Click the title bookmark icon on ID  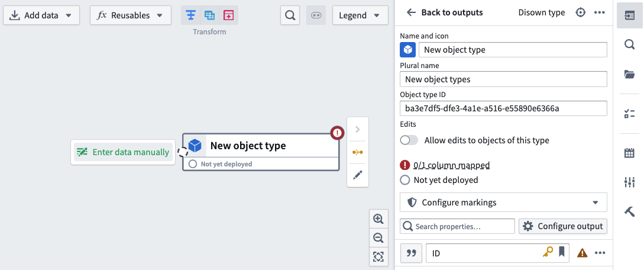coord(561,251)
